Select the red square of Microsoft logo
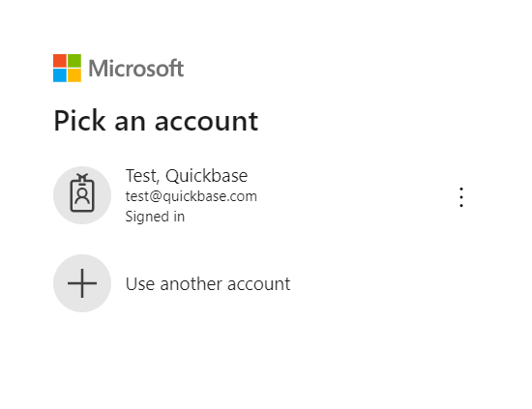 [x=60, y=61]
